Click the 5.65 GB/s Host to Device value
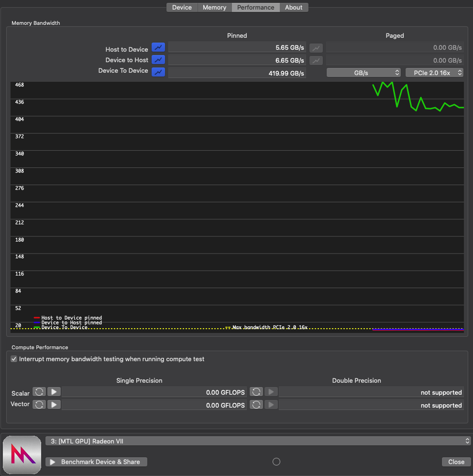Image resolution: width=473 pixels, height=476 pixels. (x=237, y=47)
